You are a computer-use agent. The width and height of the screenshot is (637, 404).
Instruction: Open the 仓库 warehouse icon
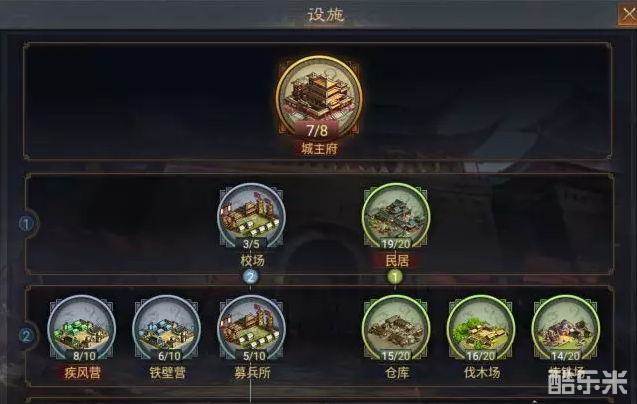click(396, 328)
